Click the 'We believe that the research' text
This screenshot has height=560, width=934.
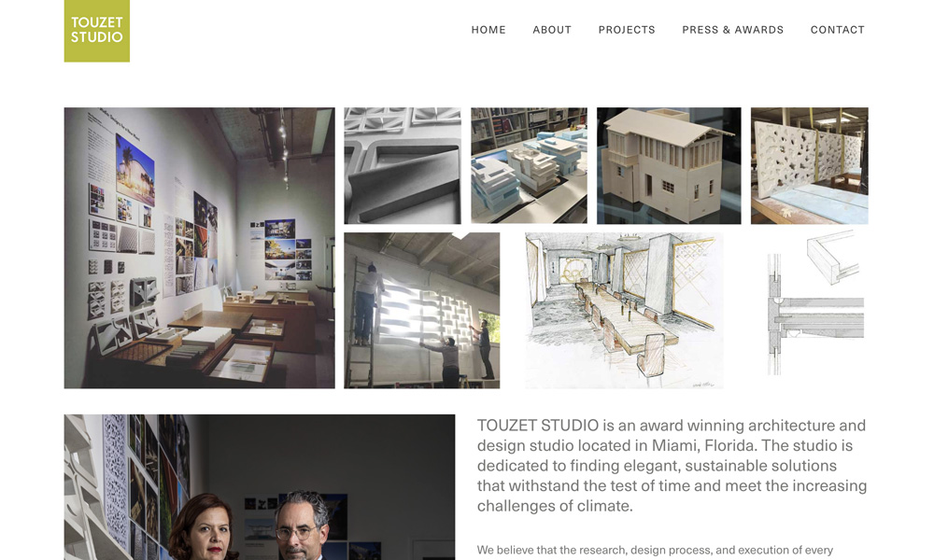point(655,550)
